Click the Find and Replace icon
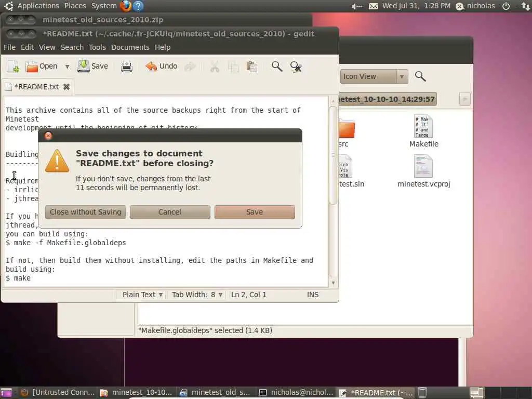The image size is (532, 399). [296, 67]
